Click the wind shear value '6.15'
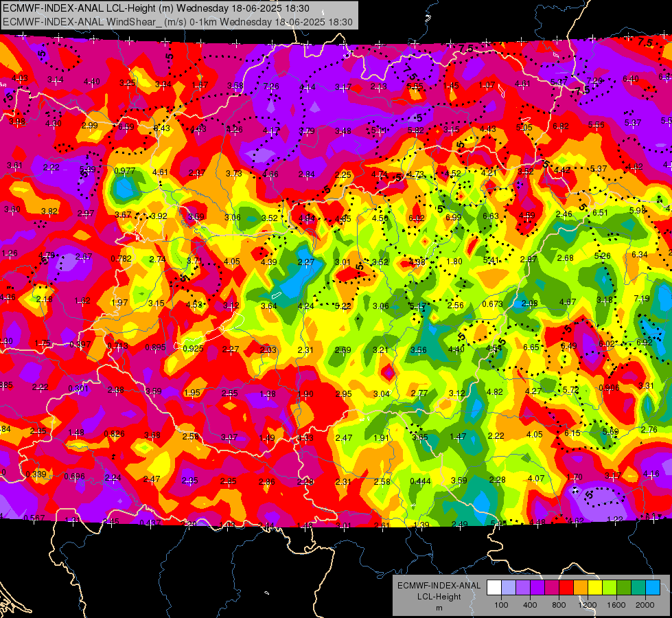672x618 pixels. pos(572,433)
